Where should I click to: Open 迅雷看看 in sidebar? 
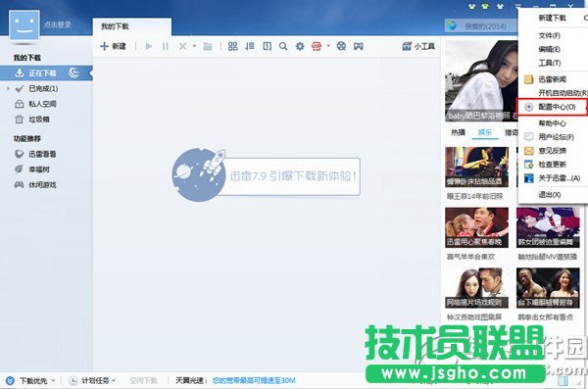(x=42, y=154)
